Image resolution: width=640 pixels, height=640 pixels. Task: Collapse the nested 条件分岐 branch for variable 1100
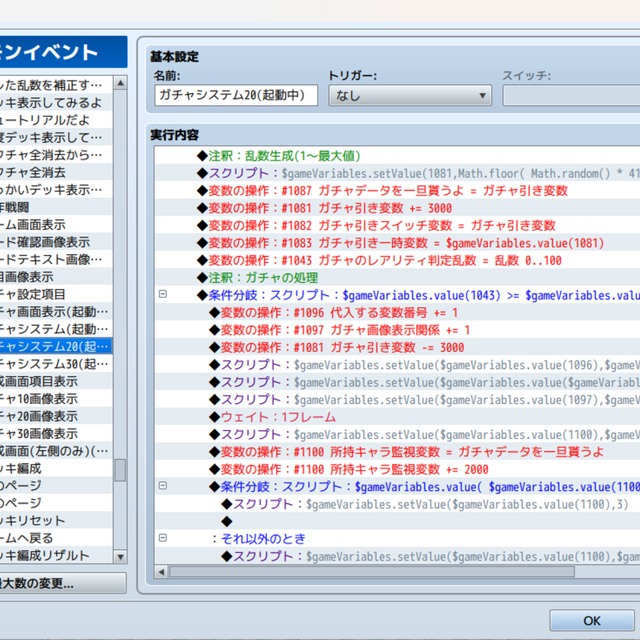tap(162, 486)
